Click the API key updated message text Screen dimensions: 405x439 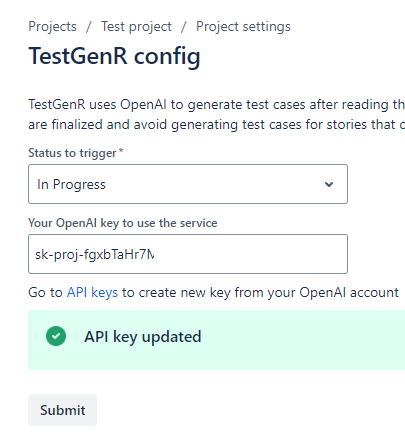click(x=143, y=337)
